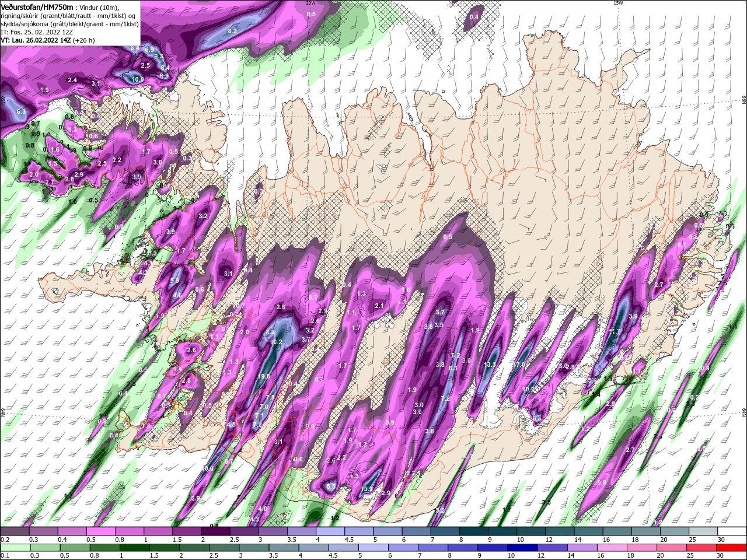Select white swatch labeled 30 in upper legend

732,531
